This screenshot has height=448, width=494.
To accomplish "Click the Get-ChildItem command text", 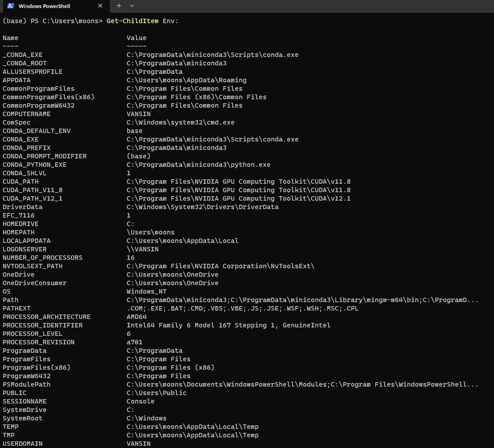I will tap(132, 21).
